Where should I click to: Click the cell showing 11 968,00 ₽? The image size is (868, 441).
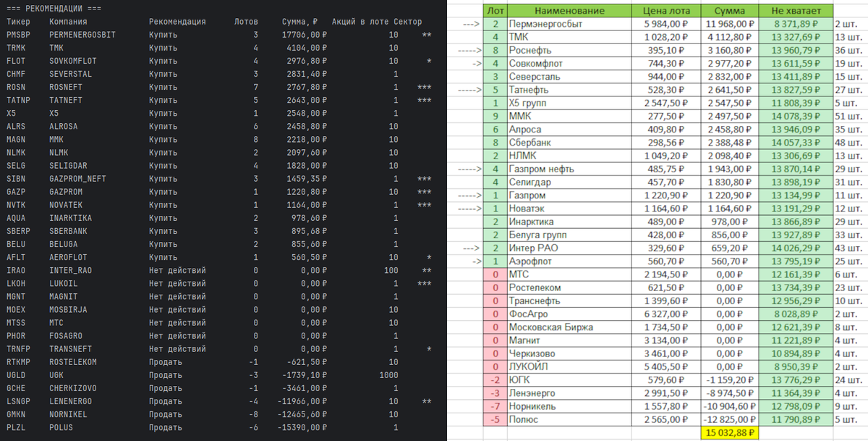730,25
